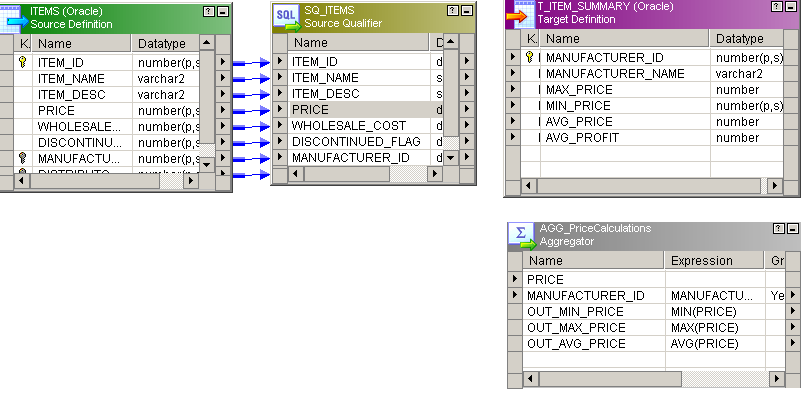Click AVG(PRICE) expression cell in aggregator
Screen dimensions: 803x394
715,343
